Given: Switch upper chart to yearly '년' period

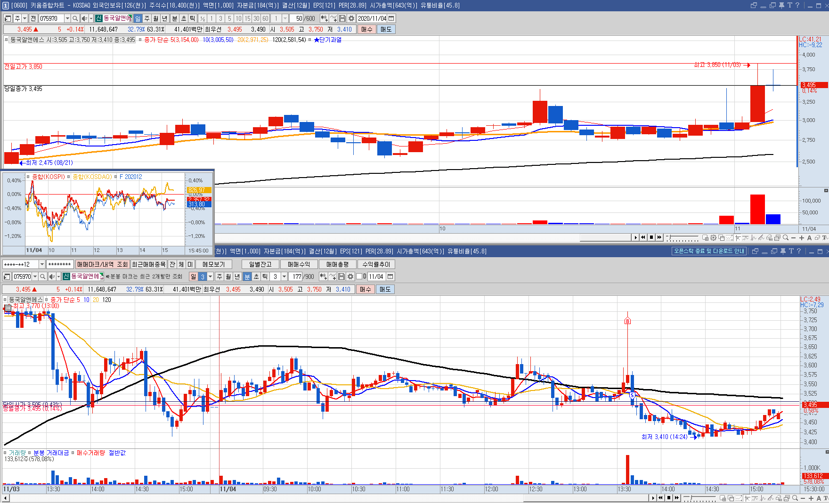Looking at the screenshot, I should coord(165,18).
